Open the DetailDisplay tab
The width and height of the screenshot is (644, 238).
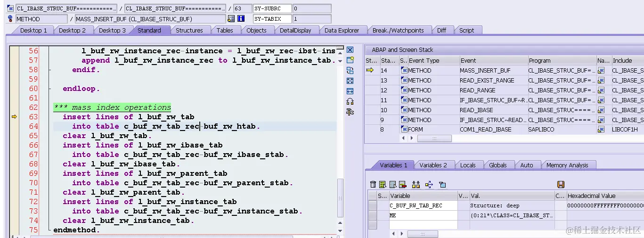pyautogui.click(x=295, y=30)
